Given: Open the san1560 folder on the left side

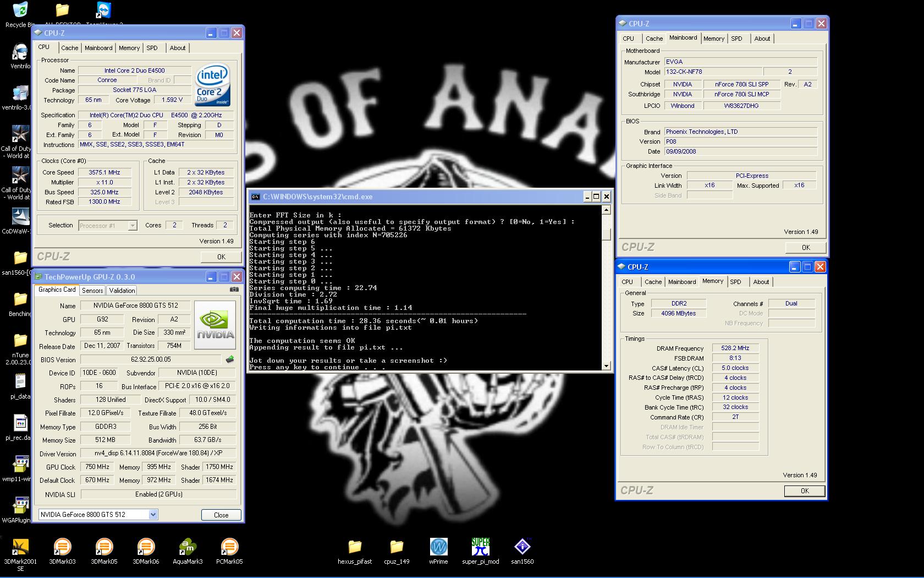Looking at the screenshot, I should pyautogui.click(x=20, y=258).
